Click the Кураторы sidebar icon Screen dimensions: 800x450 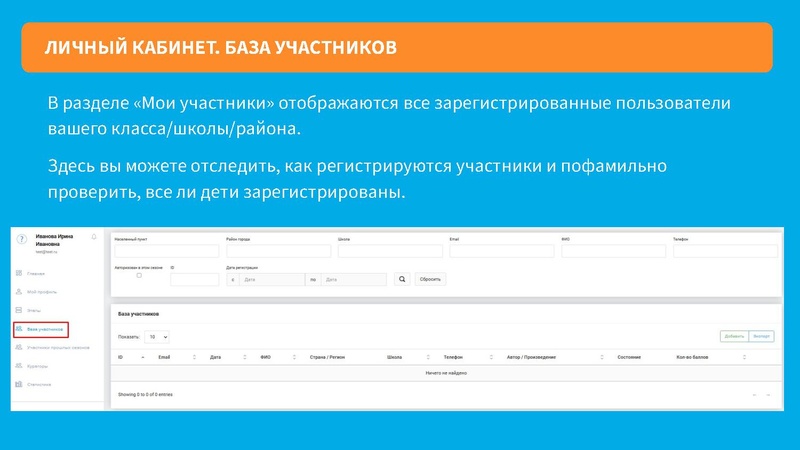point(19,366)
